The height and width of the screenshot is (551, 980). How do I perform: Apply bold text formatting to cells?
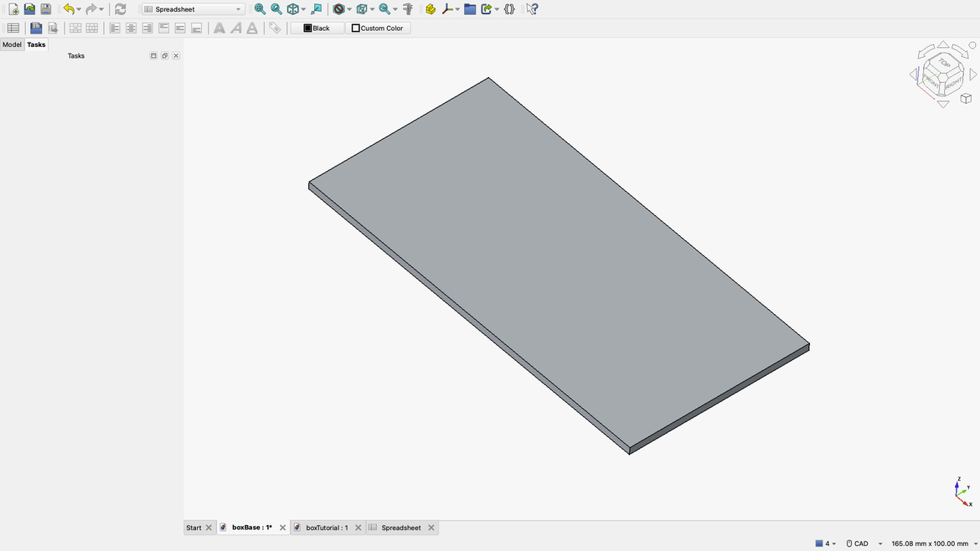pyautogui.click(x=219, y=28)
